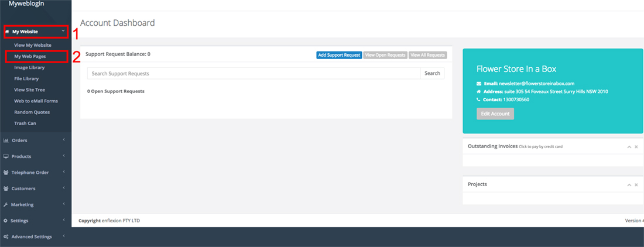This screenshot has height=247, width=644.
Task: Open the File Library
Action: (26, 78)
